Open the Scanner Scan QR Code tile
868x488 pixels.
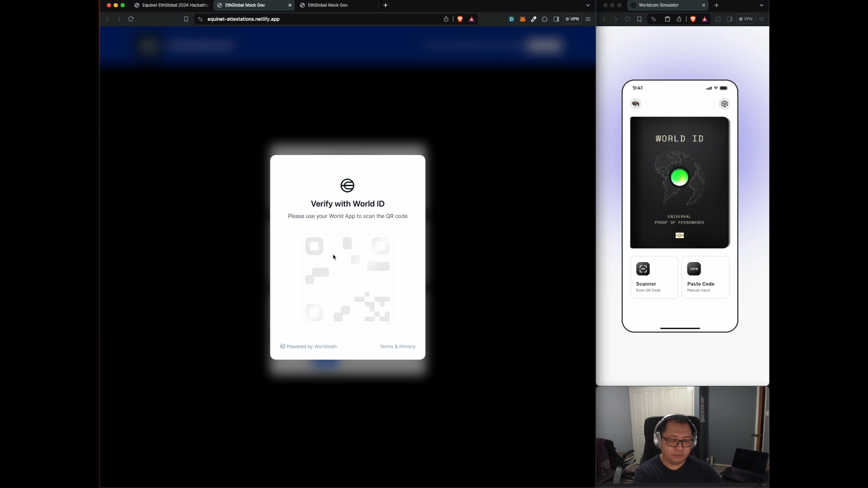click(x=654, y=277)
